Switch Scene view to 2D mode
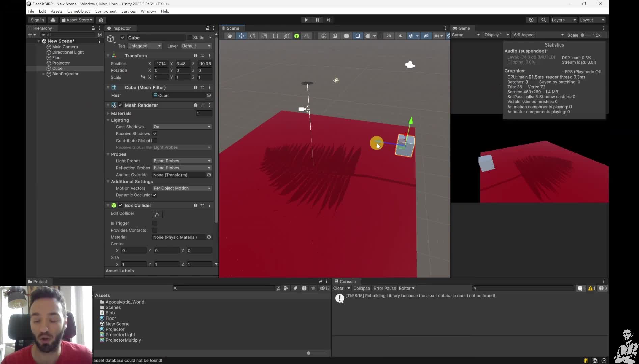The image size is (639, 364). click(x=389, y=36)
